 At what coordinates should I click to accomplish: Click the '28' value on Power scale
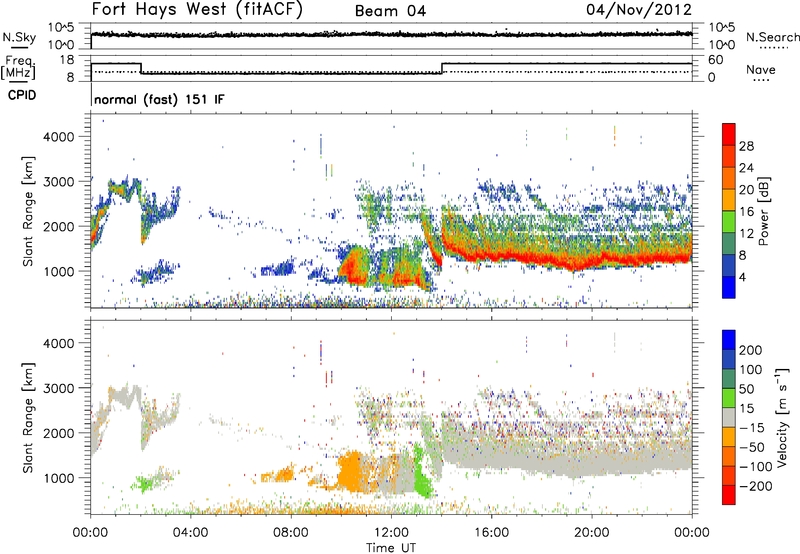746,146
